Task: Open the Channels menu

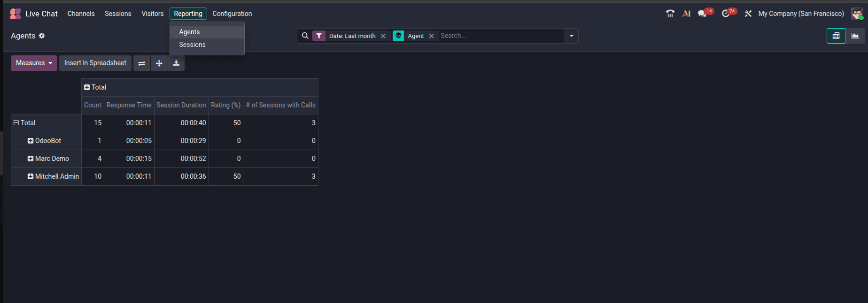Action: click(x=81, y=14)
